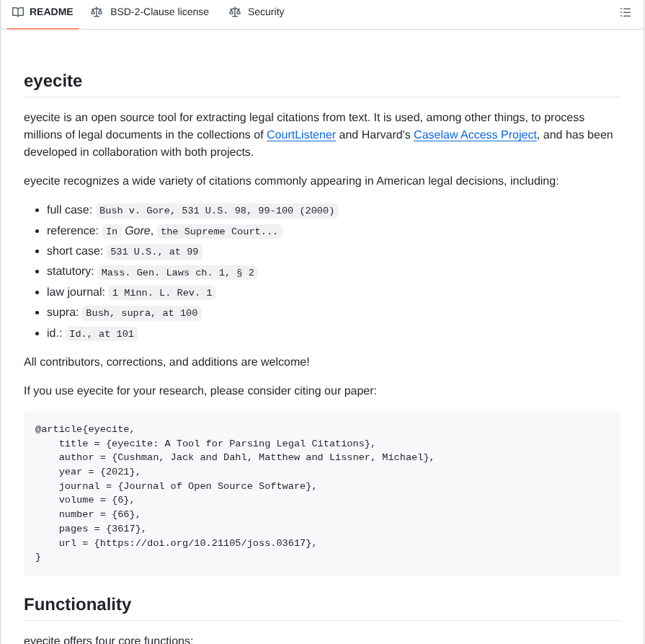Click the Mass. Gen. Laws statutory example

pyautogui.click(x=177, y=273)
